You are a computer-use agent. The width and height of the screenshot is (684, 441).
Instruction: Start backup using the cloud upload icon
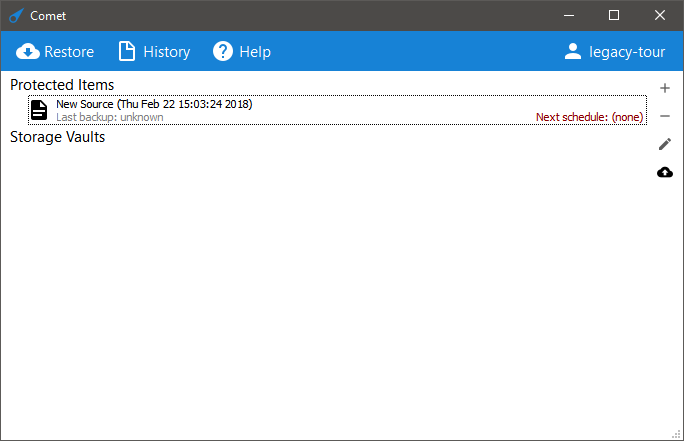pos(665,172)
